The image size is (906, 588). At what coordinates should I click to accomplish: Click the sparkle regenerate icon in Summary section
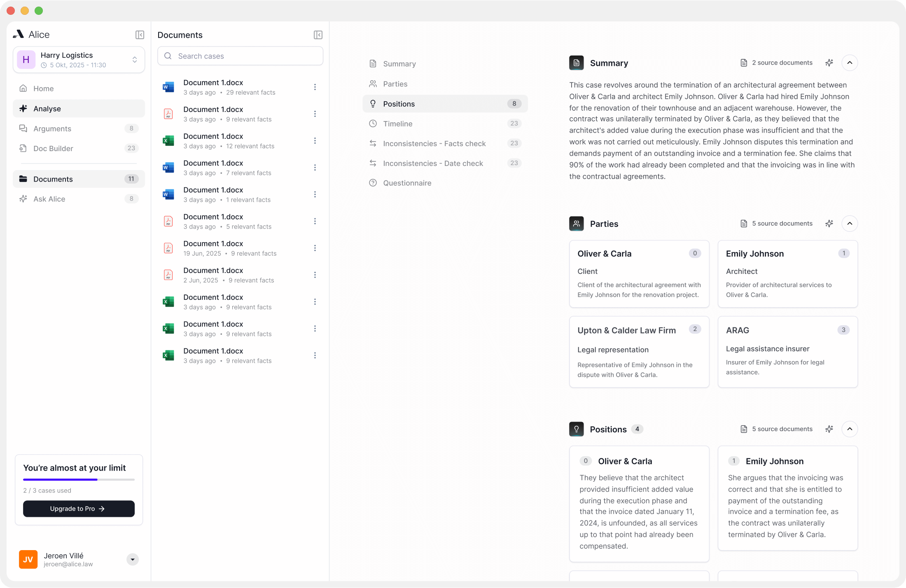pyautogui.click(x=829, y=63)
